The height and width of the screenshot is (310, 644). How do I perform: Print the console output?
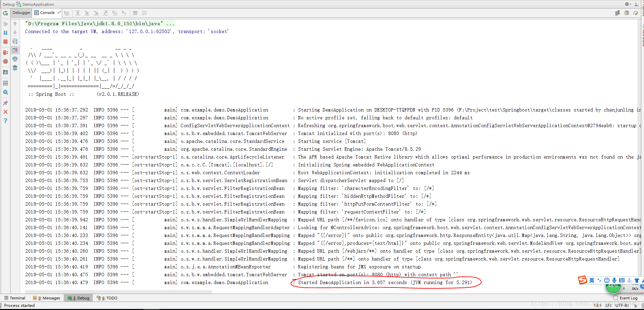[x=15, y=59]
